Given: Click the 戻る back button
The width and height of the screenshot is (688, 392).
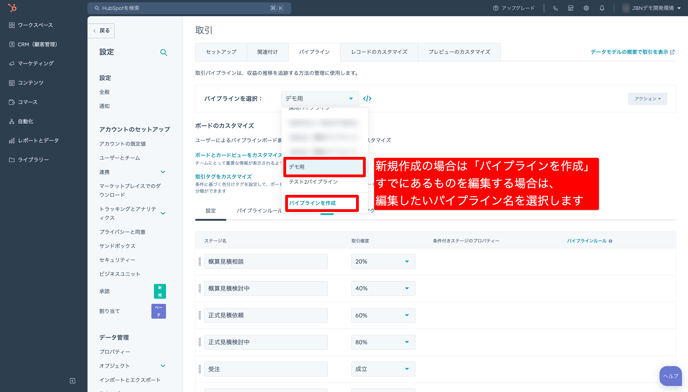Looking at the screenshot, I should [x=102, y=31].
